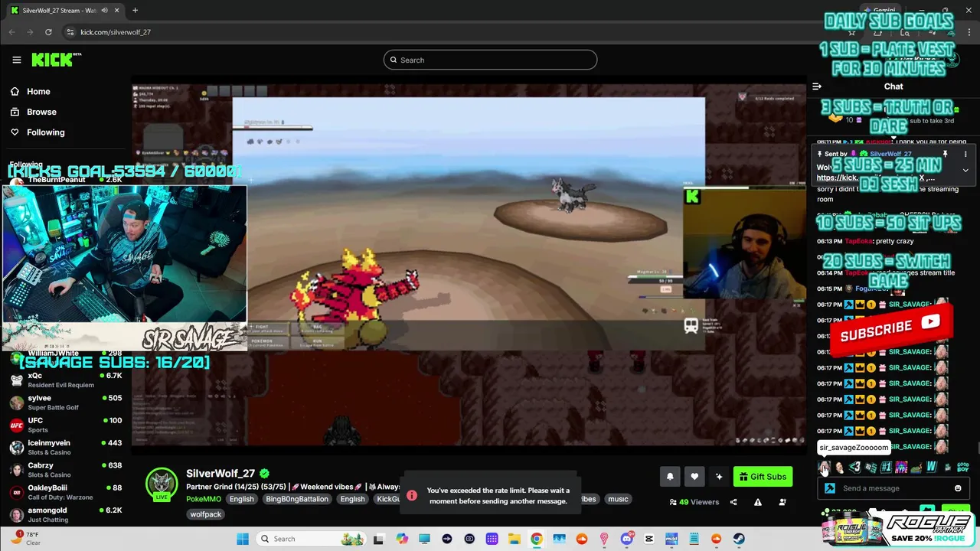Open sylvee channel in sidebar

(65, 403)
